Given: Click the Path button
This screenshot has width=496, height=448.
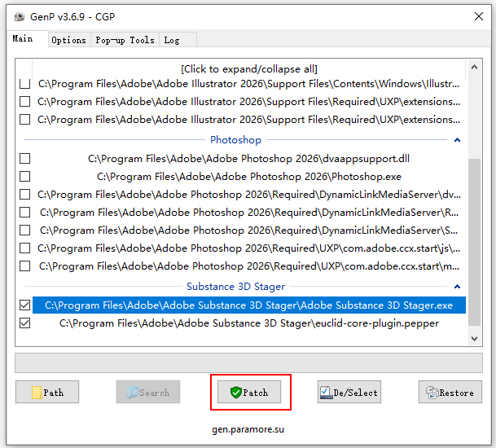Looking at the screenshot, I should click(x=47, y=392).
